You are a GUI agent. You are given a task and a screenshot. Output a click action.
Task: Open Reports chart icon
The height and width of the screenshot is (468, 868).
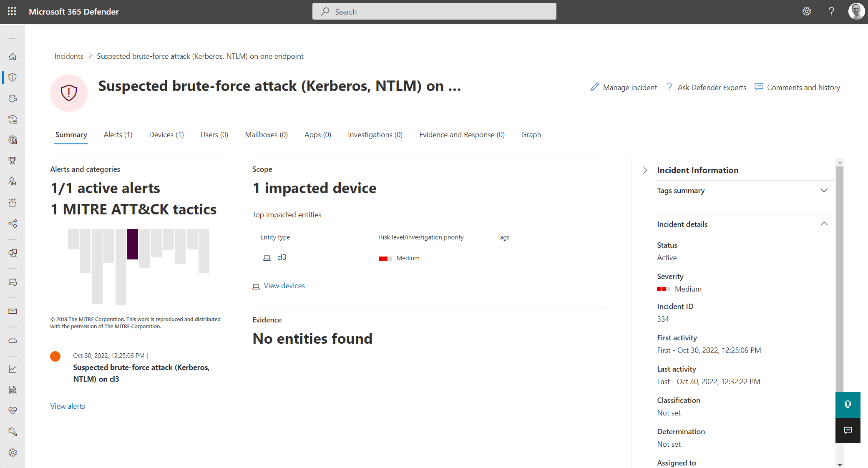click(13, 369)
